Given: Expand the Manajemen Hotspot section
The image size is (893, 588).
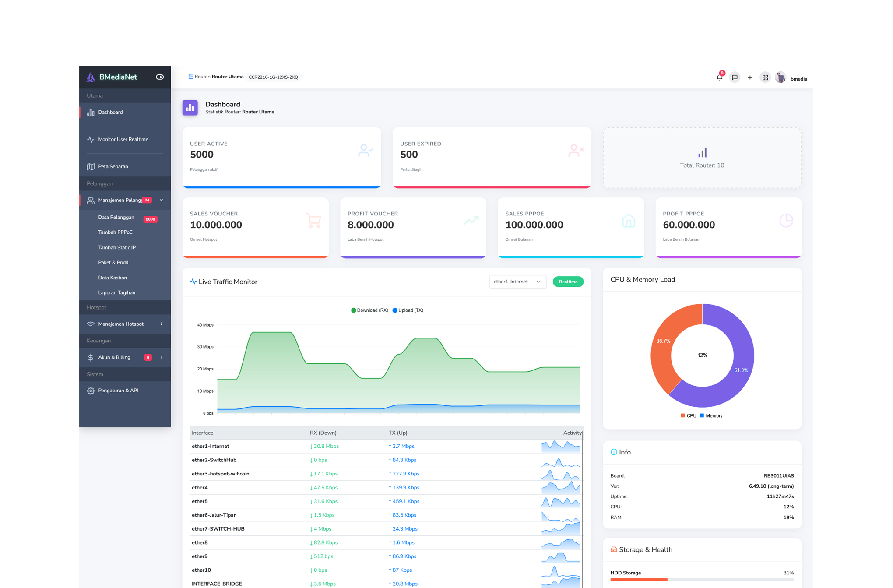Looking at the screenshot, I should [x=120, y=324].
